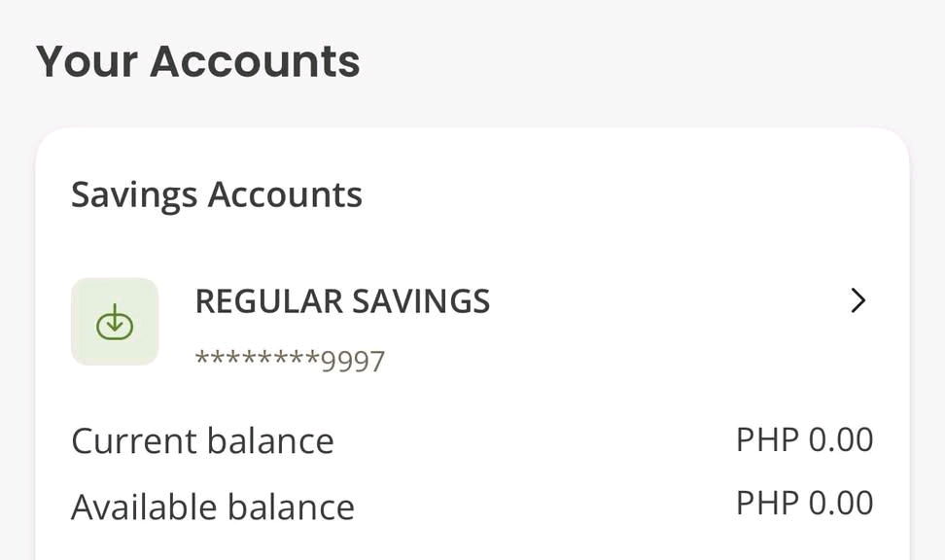This screenshot has width=945, height=560.
Task: Select the REGULAR SAVINGS account name
Action: click(x=342, y=301)
